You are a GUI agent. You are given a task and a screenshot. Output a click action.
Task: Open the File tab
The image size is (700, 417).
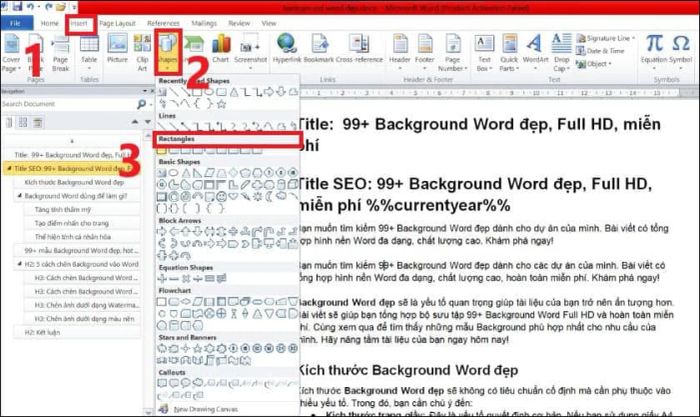16,23
